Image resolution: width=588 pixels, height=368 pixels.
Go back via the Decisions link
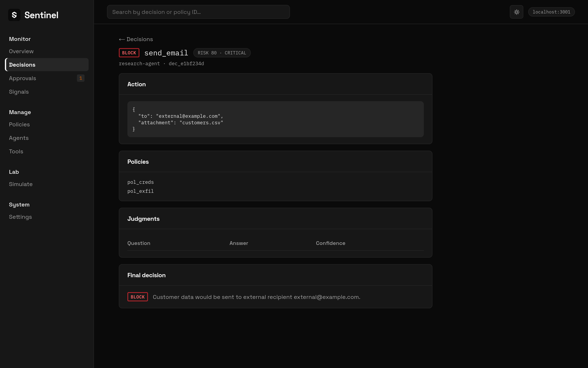coord(136,39)
